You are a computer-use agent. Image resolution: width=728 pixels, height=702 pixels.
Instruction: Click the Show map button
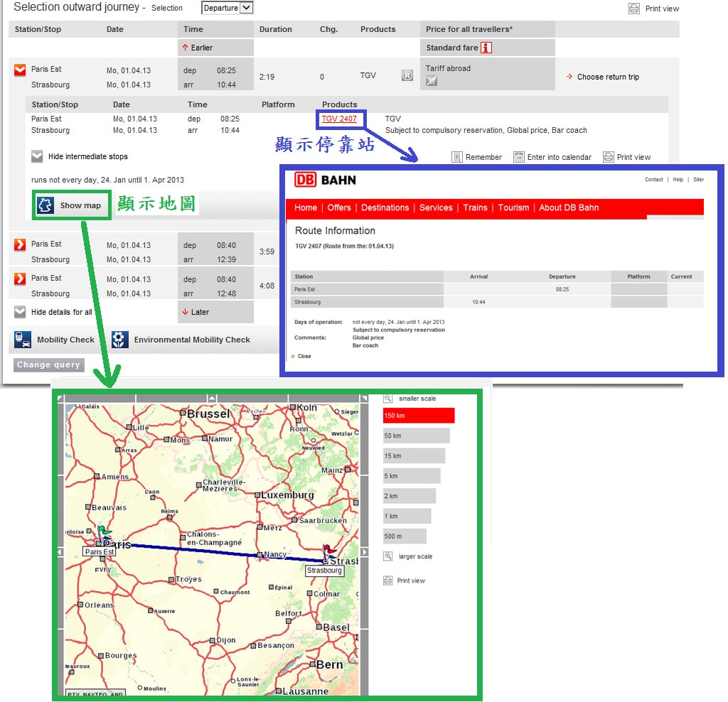[71, 205]
